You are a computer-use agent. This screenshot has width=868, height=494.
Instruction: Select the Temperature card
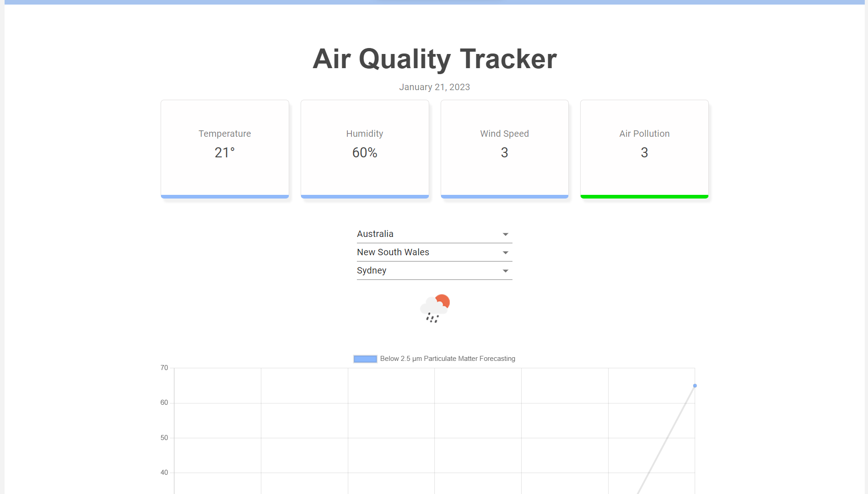coord(225,149)
